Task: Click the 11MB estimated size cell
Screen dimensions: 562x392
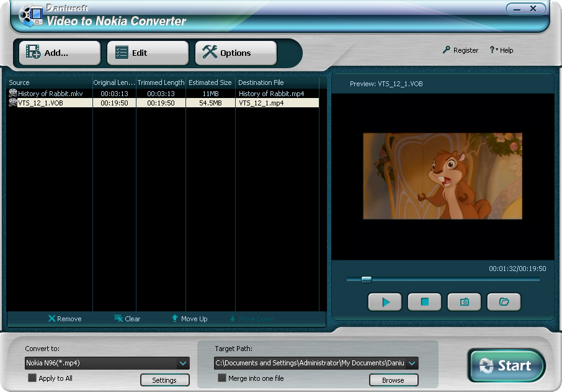Action: 210,94
